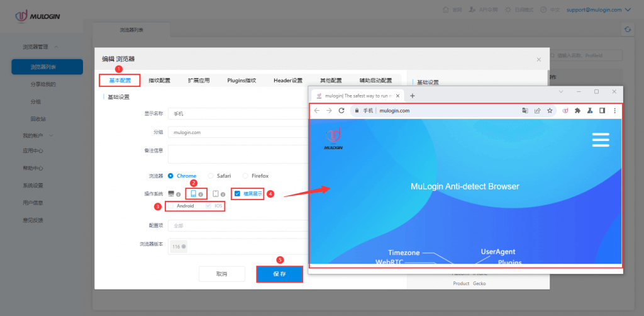Switch to the 扩展应用 tab

pyautogui.click(x=199, y=81)
